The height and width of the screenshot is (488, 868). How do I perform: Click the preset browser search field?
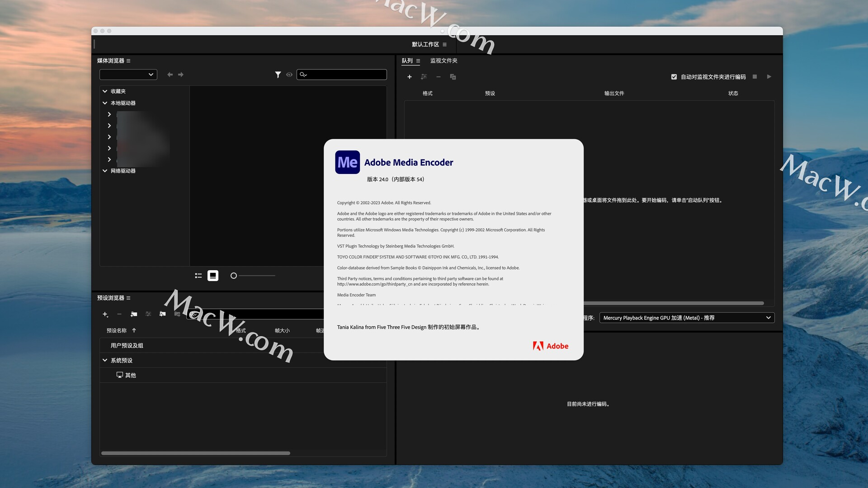click(x=255, y=314)
